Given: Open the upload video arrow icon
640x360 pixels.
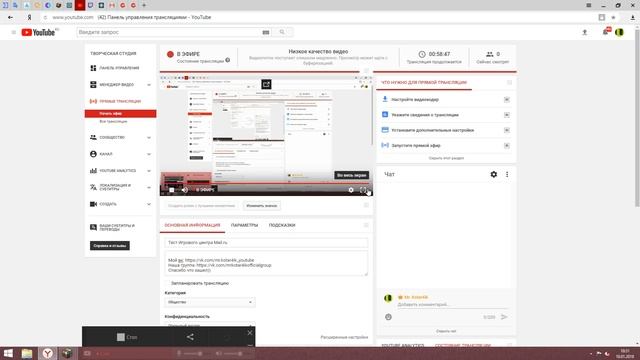Looking at the screenshot, I should 584,32.
